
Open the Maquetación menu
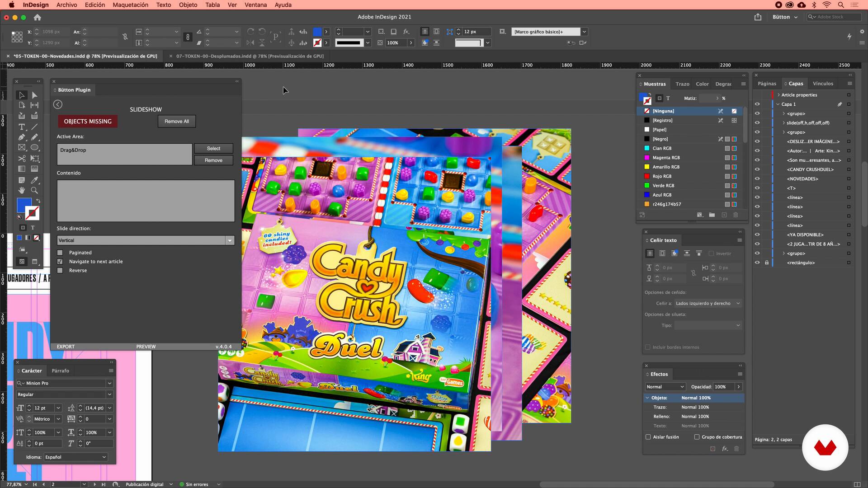click(130, 5)
